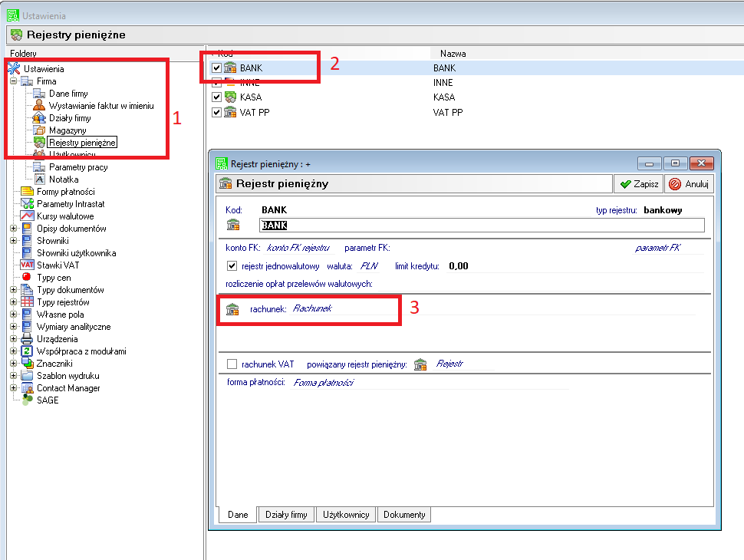
Task: Click the bank icon next to rachunek
Action: pyautogui.click(x=232, y=308)
